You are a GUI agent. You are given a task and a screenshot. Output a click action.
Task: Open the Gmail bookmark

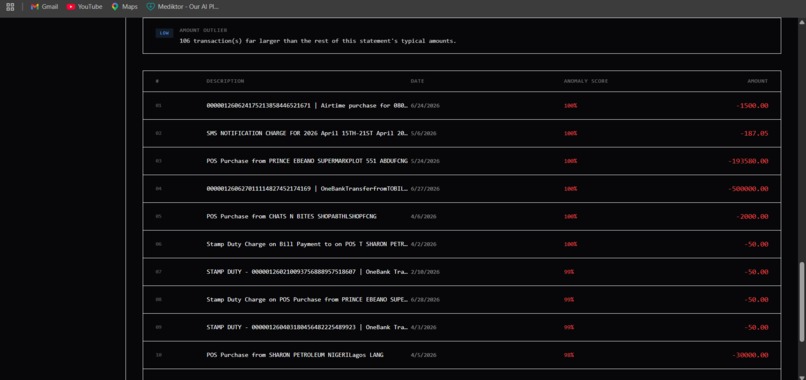pos(44,7)
